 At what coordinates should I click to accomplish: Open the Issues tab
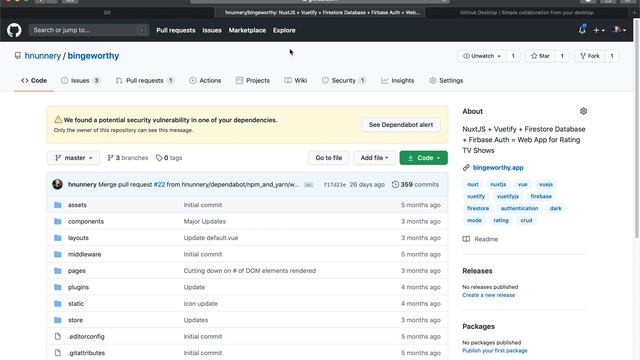click(80, 80)
